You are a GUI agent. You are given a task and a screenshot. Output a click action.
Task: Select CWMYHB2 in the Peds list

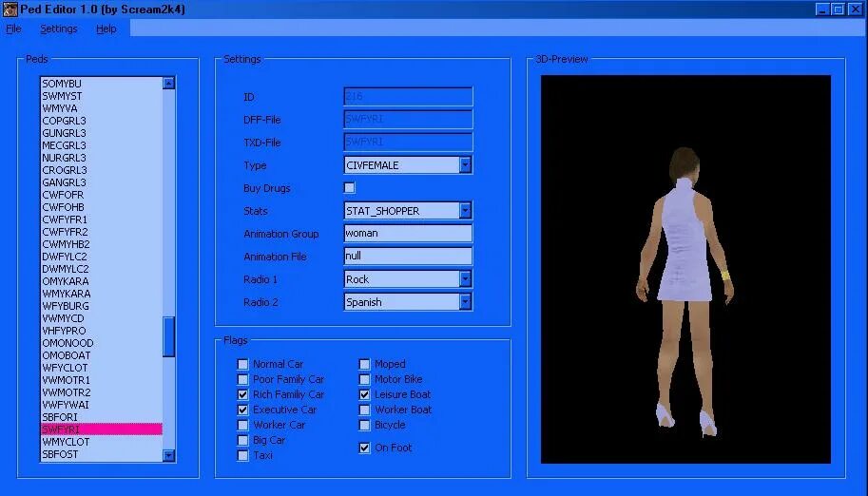point(102,244)
